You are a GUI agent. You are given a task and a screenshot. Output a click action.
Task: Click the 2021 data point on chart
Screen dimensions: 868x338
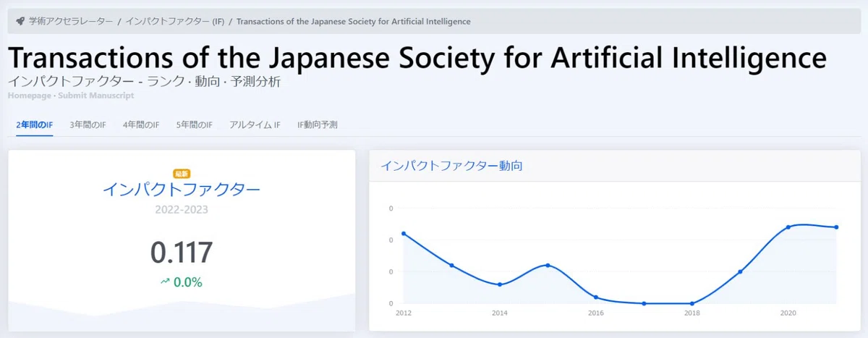point(836,227)
